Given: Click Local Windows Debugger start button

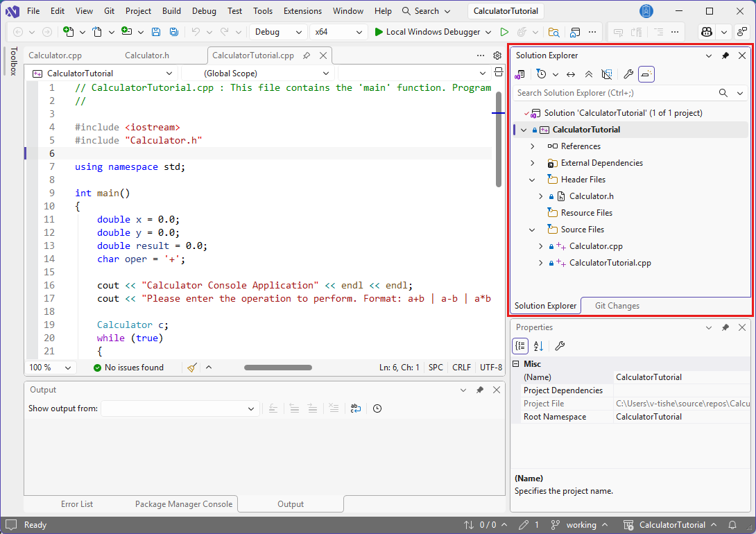Looking at the screenshot, I should [x=427, y=32].
